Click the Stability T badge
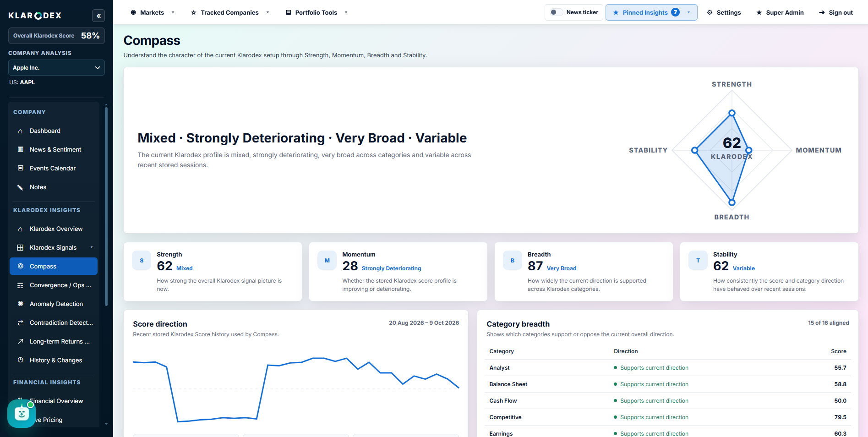 click(x=698, y=261)
